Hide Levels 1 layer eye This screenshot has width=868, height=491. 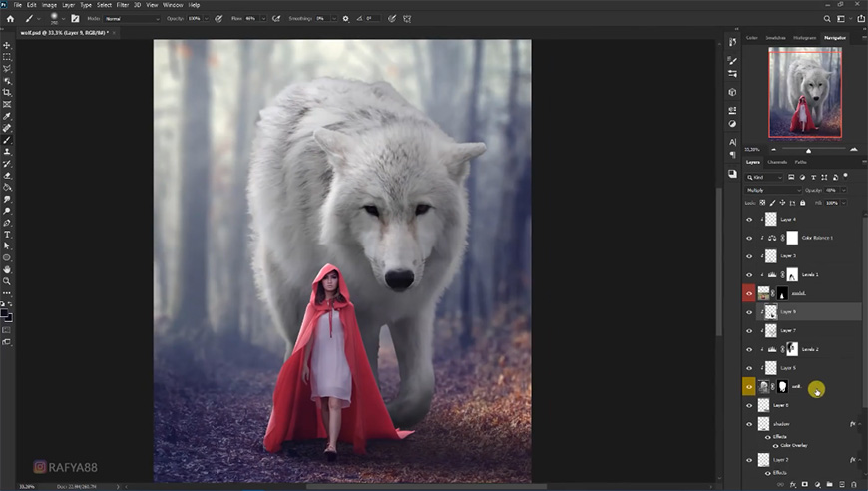[749, 275]
